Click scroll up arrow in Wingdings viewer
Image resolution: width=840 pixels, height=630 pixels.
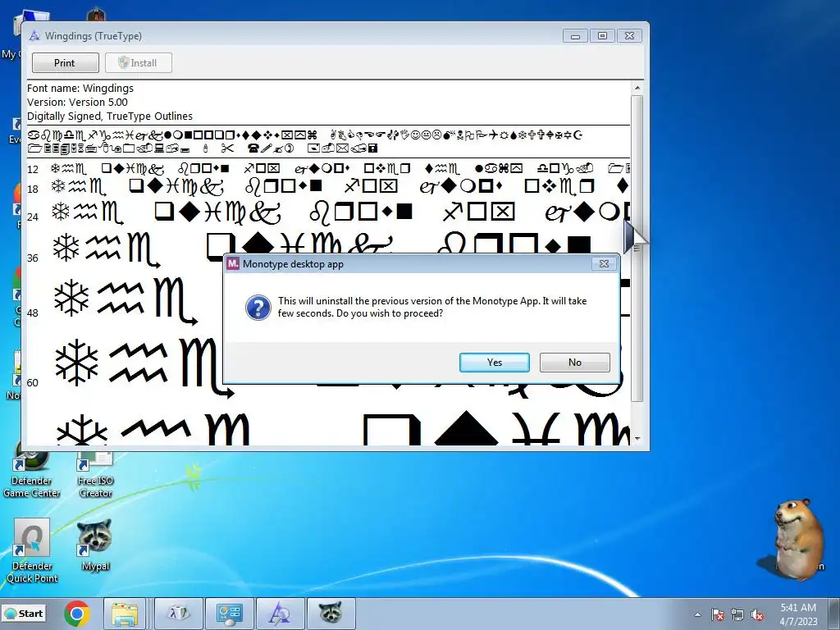coord(637,88)
